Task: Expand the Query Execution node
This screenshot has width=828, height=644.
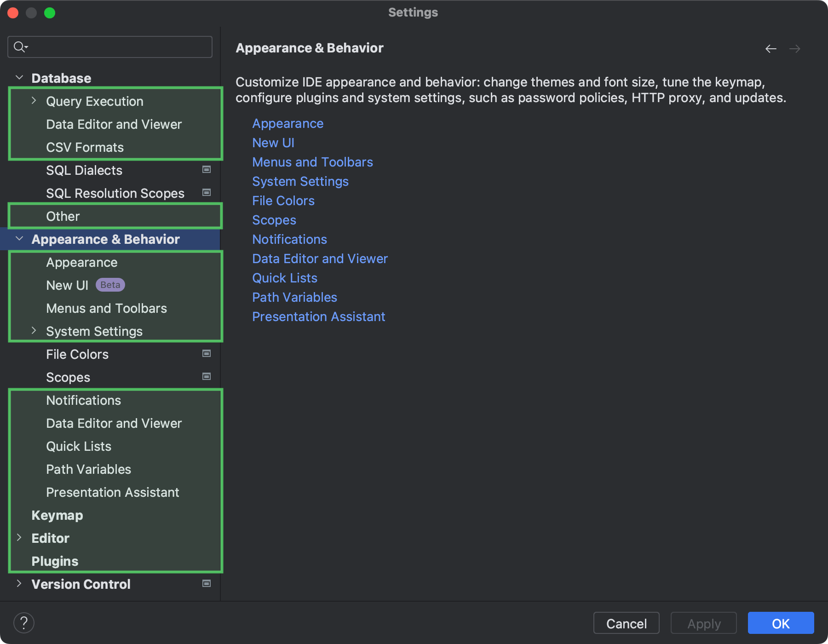Action: (34, 101)
